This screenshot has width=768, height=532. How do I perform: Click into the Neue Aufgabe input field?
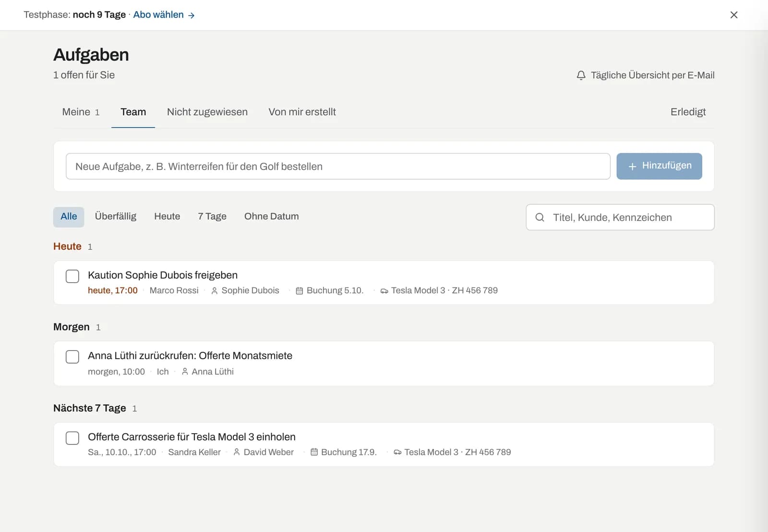coord(338,166)
